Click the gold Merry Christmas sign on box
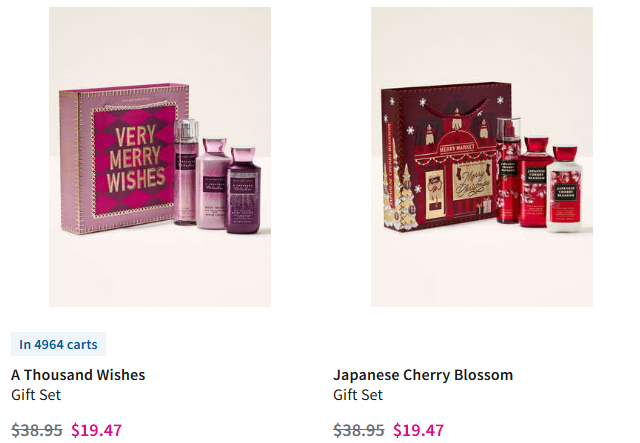The width and height of the screenshot is (640, 443). [471, 180]
